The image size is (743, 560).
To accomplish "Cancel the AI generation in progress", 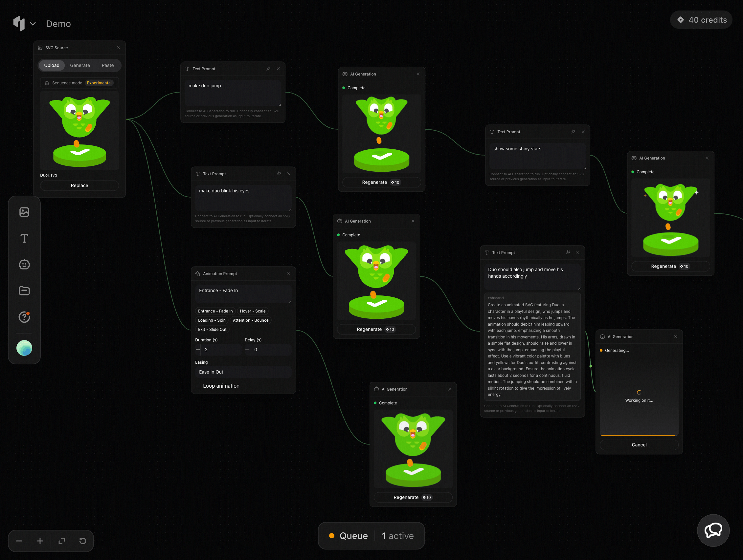I will [x=639, y=444].
